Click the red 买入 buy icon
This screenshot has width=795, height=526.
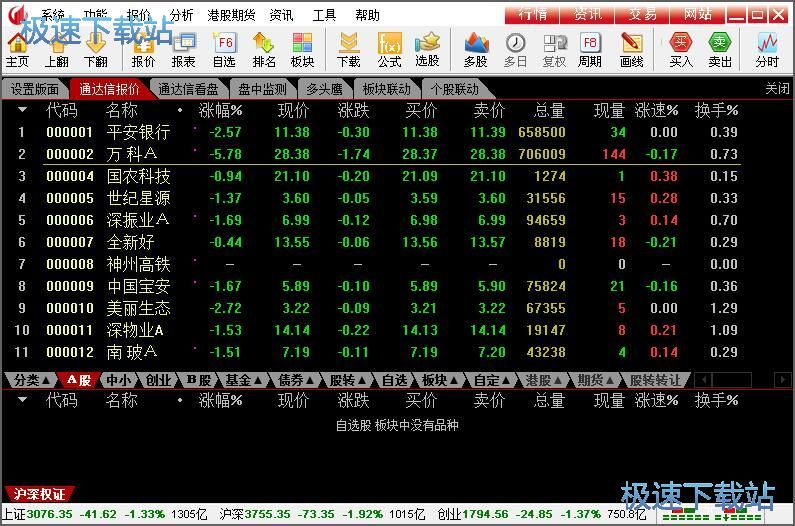680,50
